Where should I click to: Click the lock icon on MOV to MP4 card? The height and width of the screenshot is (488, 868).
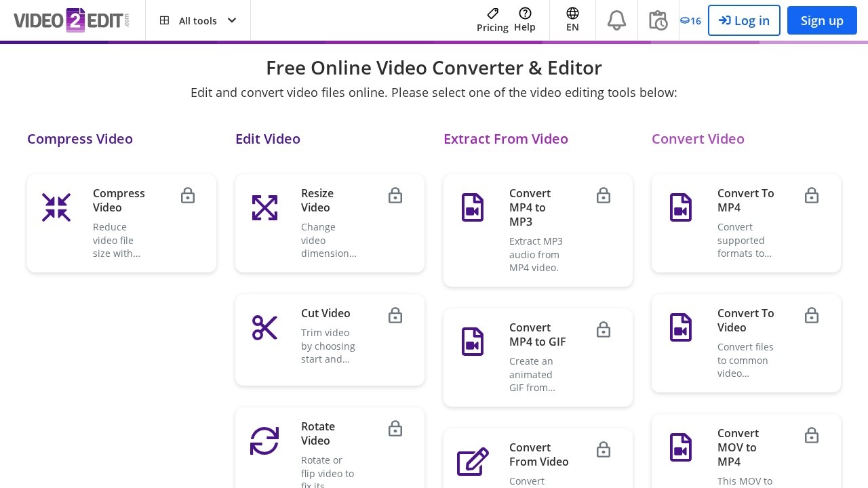pyautogui.click(x=812, y=436)
